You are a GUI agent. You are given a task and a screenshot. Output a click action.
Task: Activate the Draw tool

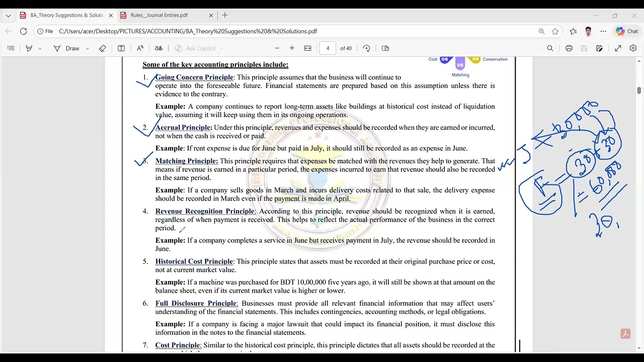[67, 48]
